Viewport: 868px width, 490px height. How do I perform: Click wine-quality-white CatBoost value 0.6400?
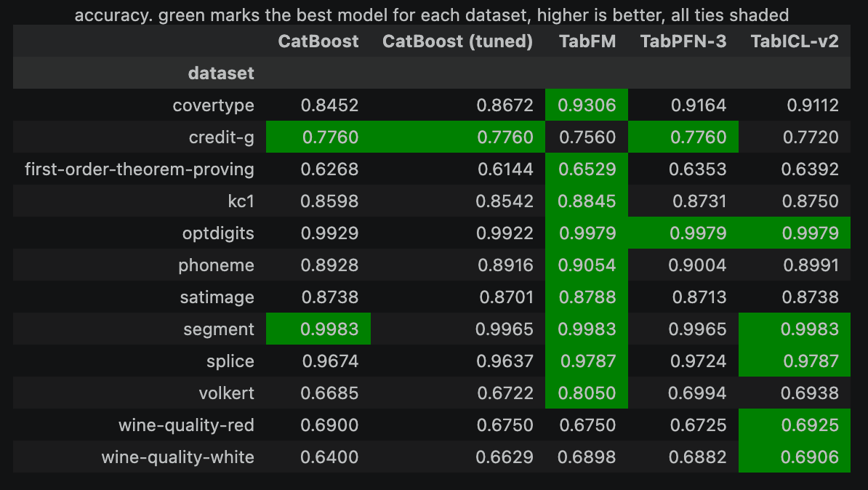click(x=329, y=457)
